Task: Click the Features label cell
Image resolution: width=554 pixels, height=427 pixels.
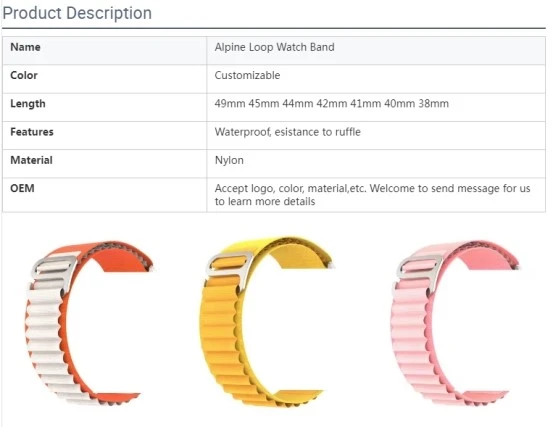Action: coord(104,135)
